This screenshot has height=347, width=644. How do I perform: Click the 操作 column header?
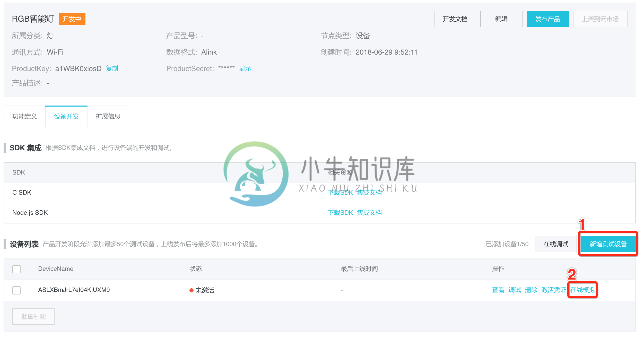[498, 269]
